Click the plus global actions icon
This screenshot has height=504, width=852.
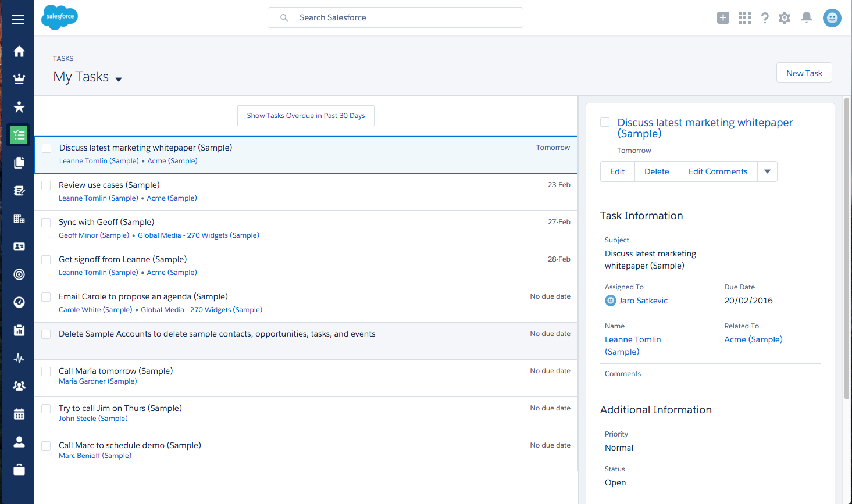tap(723, 18)
